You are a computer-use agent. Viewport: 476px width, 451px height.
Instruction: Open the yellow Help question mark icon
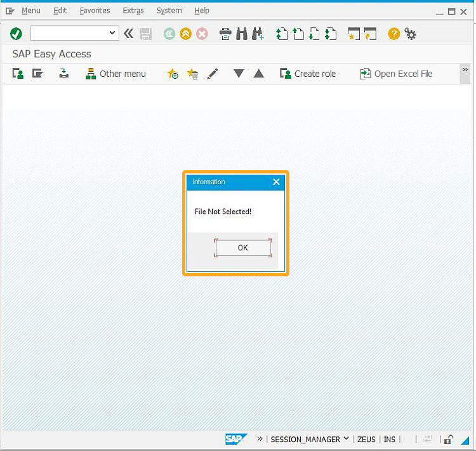click(x=393, y=34)
